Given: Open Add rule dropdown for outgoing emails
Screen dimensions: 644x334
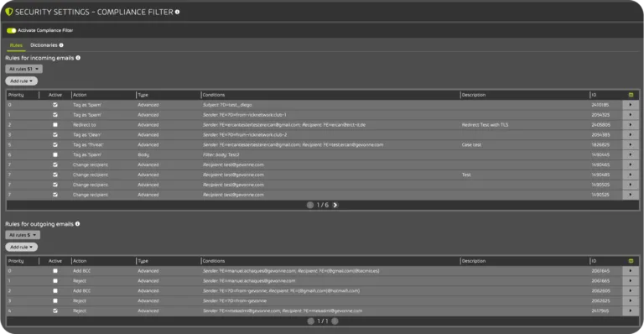Looking at the screenshot, I should click(21, 247).
